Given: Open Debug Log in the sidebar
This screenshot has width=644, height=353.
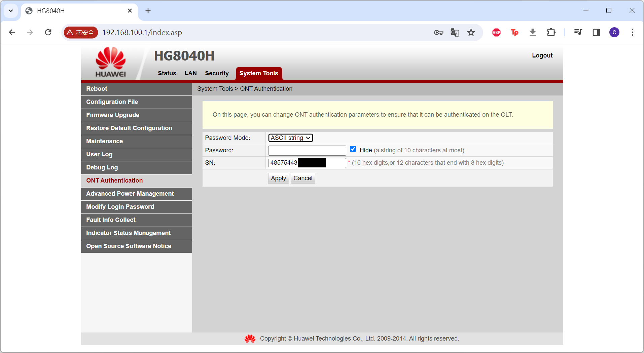Looking at the screenshot, I should [x=137, y=167].
